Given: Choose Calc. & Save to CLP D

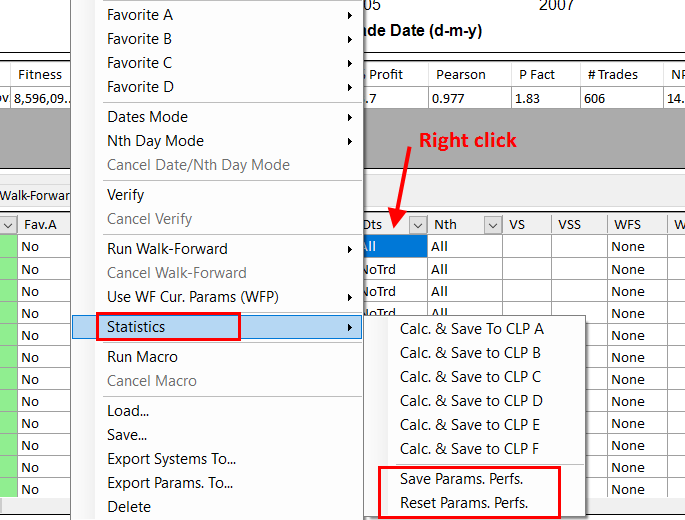Looking at the screenshot, I should tap(471, 401).
